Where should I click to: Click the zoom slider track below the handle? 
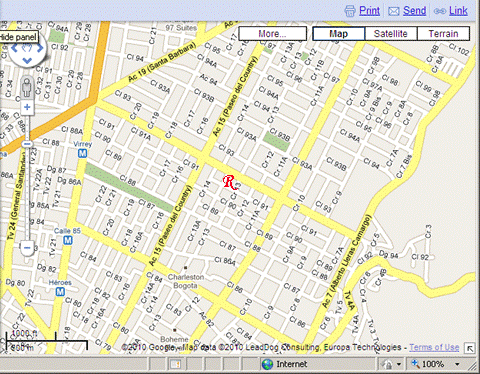[27, 195]
